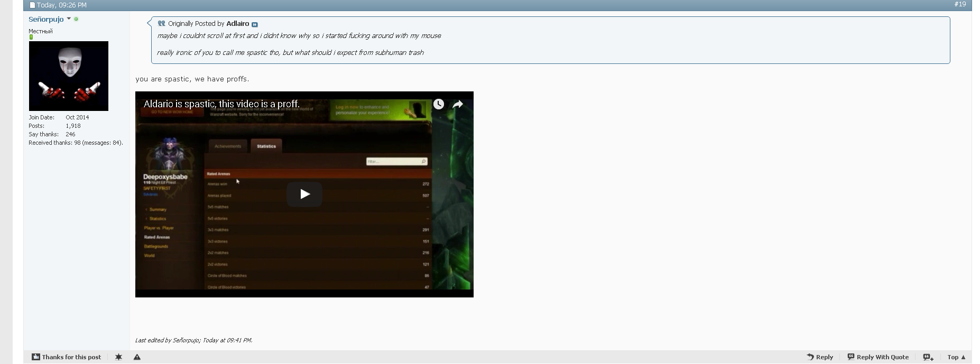Click the reputation green bar
Image resolution: width=980 pixels, height=364 pixels.
click(x=31, y=38)
